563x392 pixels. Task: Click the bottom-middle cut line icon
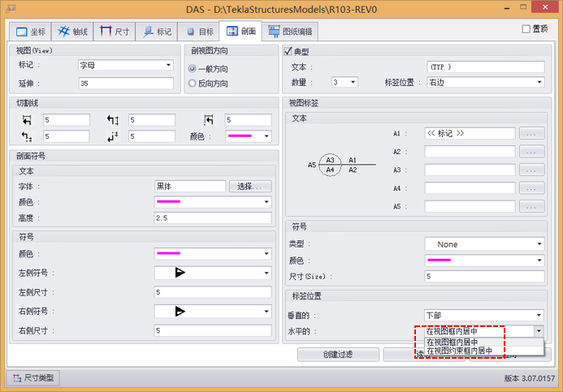[x=113, y=136]
